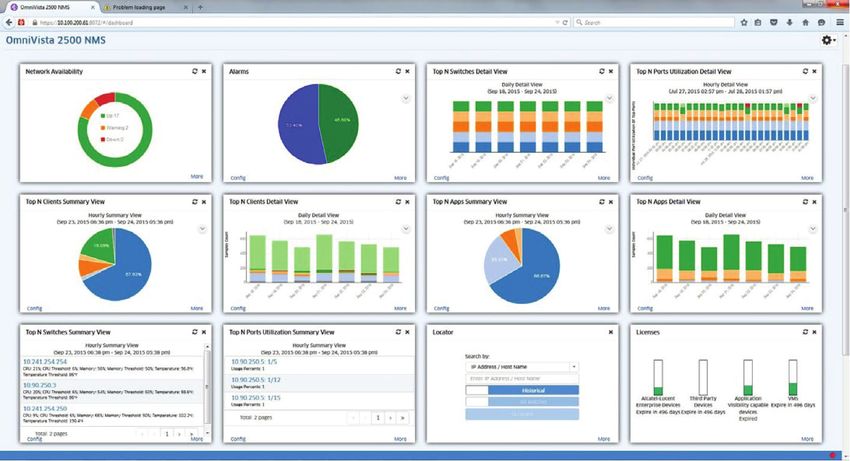Click the browser home icon
This screenshot has height=461, width=850.
coord(806,22)
